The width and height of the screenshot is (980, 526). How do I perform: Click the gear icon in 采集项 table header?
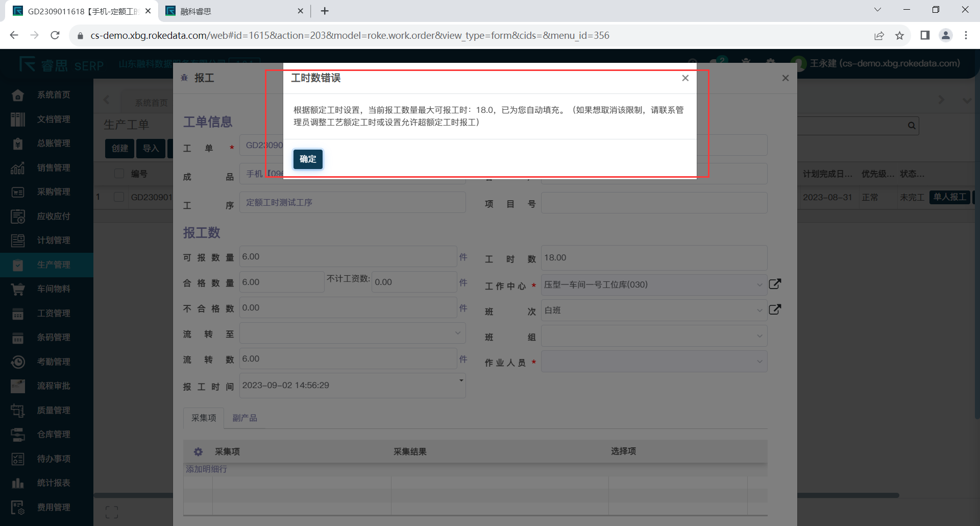pyautogui.click(x=198, y=452)
